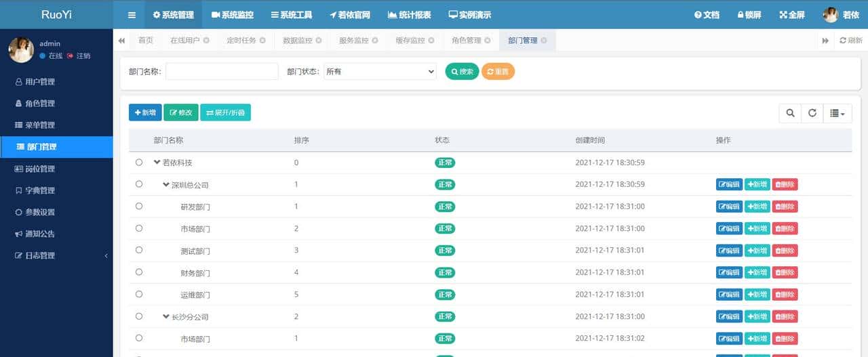868x357 pixels.
Task: Select the radio for 测试部门
Action: point(139,250)
